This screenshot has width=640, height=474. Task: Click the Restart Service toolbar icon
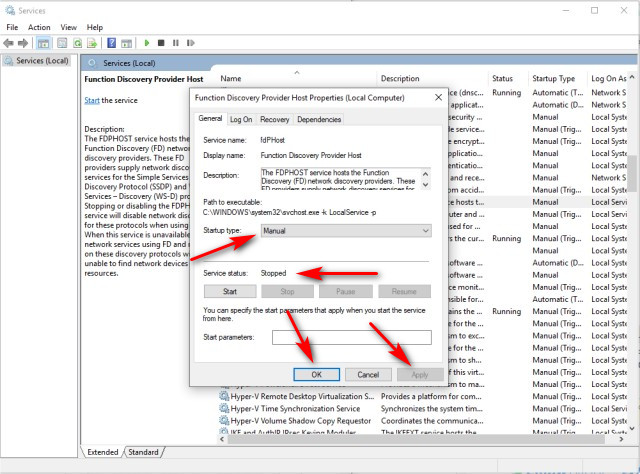(x=190, y=43)
